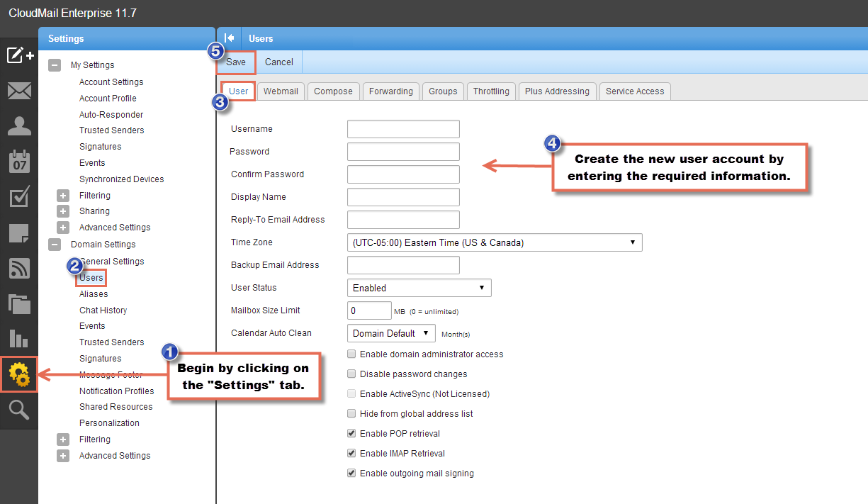This screenshot has width=868, height=504.
Task: Open the reports bar chart icon
Action: click(x=19, y=339)
